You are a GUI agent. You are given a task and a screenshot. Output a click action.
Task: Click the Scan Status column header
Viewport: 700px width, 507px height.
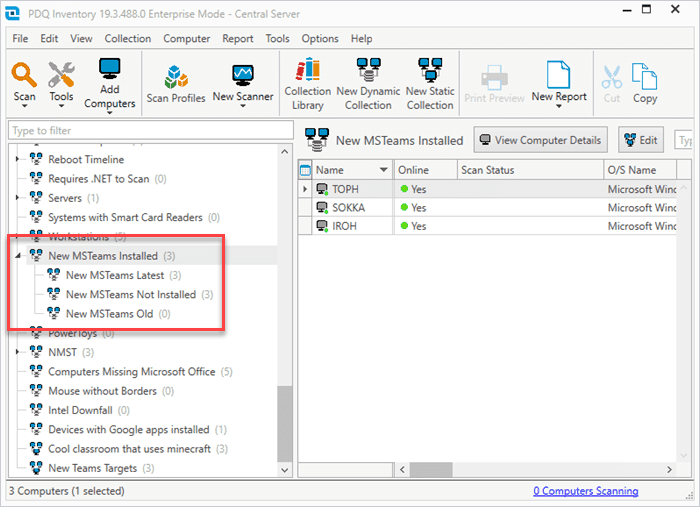click(x=530, y=170)
